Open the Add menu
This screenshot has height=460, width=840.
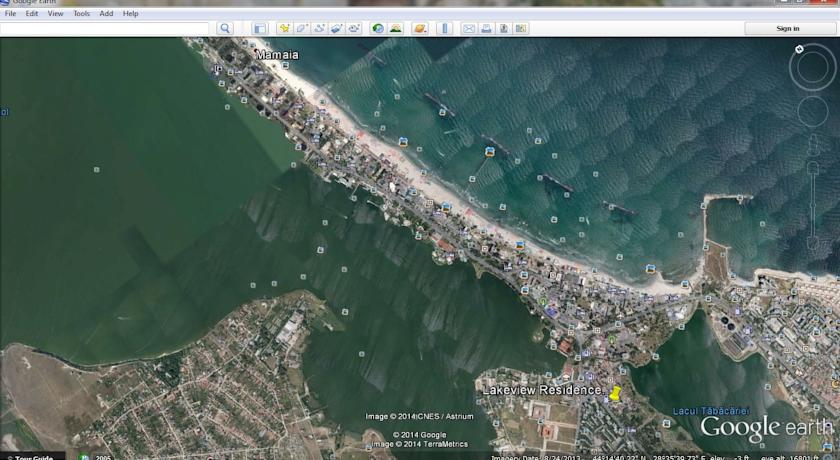pos(106,13)
